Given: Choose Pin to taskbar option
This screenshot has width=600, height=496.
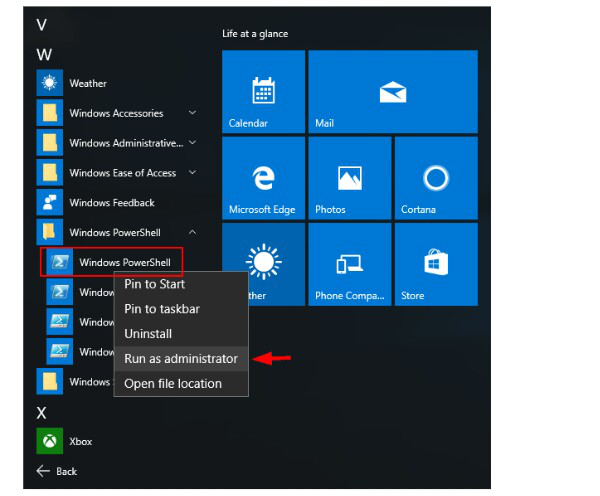Looking at the screenshot, I should 181,309.
